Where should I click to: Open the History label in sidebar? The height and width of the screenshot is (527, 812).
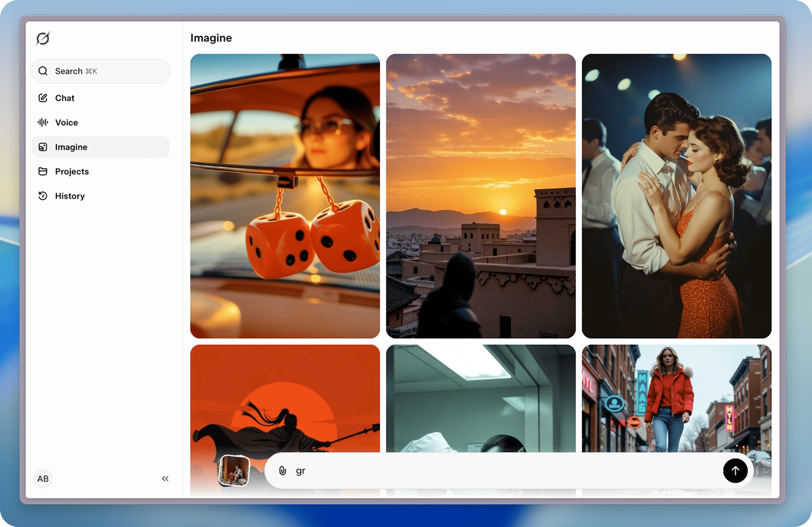pyautogui.click(x=70, y=196)
